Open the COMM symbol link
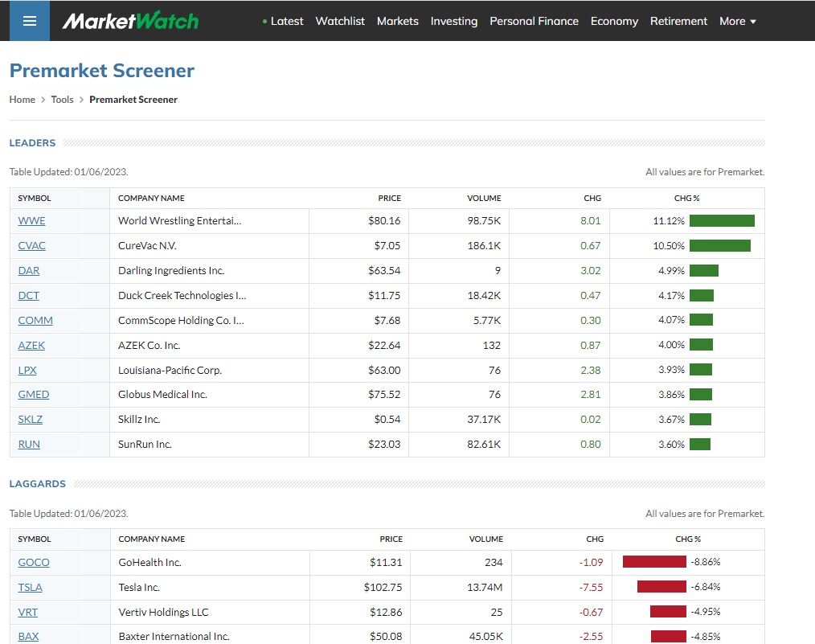The width and height of the screenshot is (815, 644). (35, 320)
